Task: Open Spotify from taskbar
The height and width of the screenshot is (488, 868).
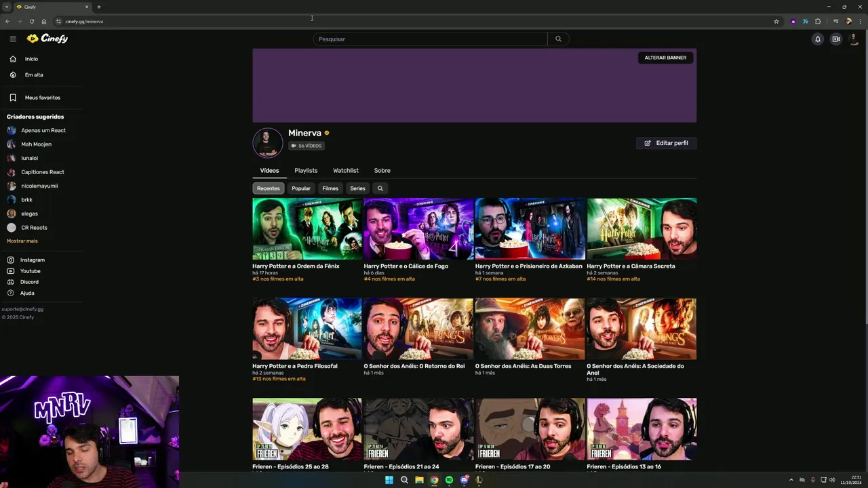Action: (449, 480)
